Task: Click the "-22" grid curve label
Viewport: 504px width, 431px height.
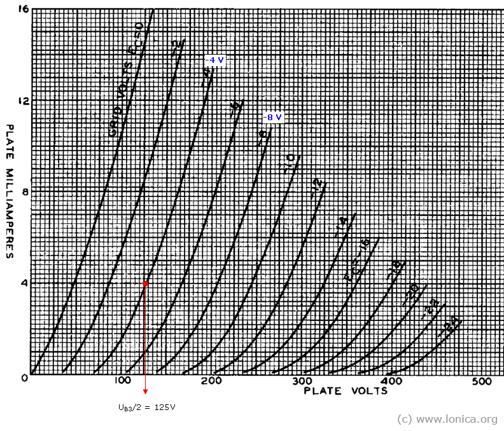Action: pyautogui.click(x=431, y=308)
